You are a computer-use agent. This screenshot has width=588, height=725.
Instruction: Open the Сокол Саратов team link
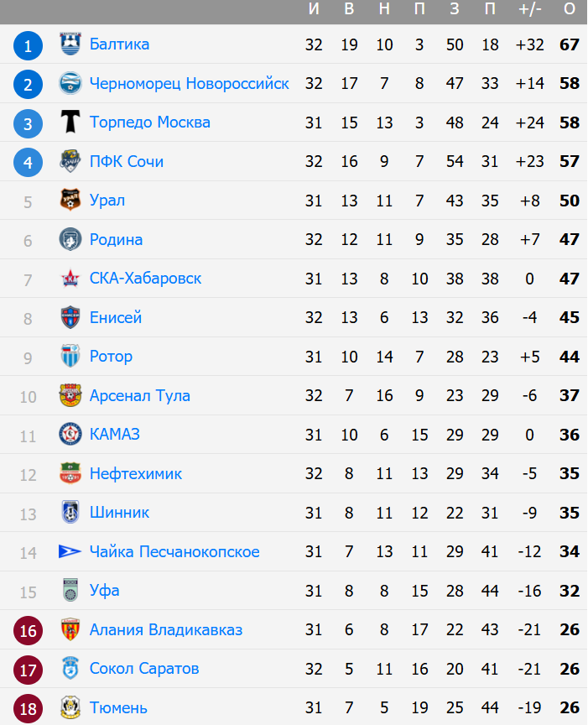144,669
